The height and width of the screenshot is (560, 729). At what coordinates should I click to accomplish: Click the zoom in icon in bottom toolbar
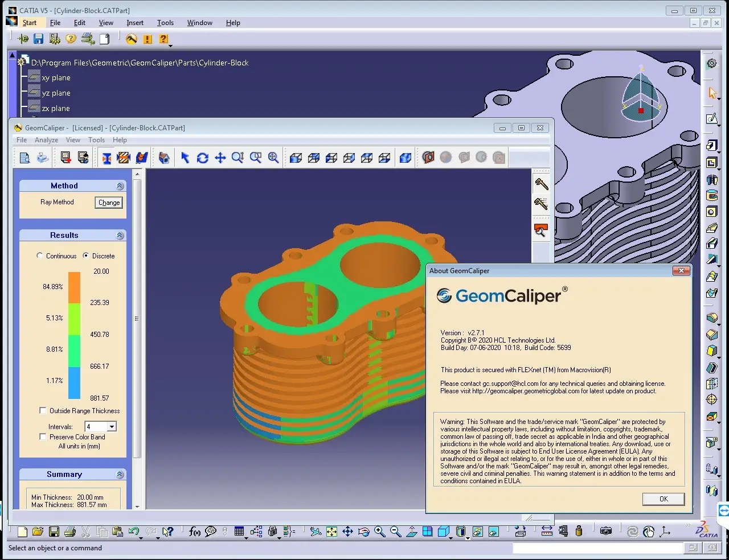click(x=379, y=532)
